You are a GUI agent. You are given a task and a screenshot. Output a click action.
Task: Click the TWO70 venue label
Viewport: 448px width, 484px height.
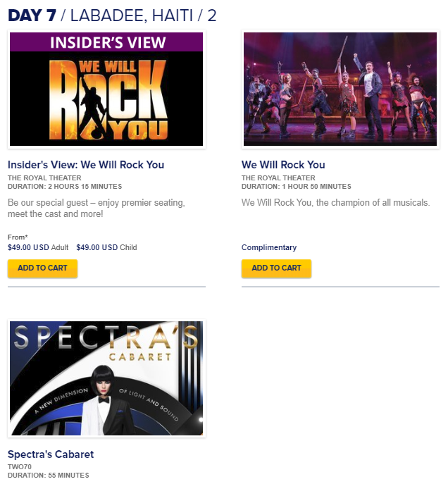tap(20, 466)
